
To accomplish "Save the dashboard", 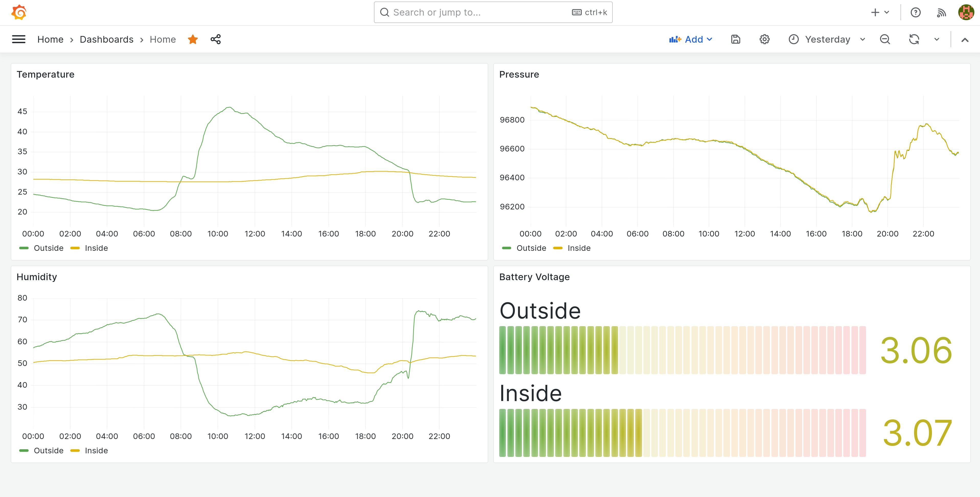I will click(735, 39).
